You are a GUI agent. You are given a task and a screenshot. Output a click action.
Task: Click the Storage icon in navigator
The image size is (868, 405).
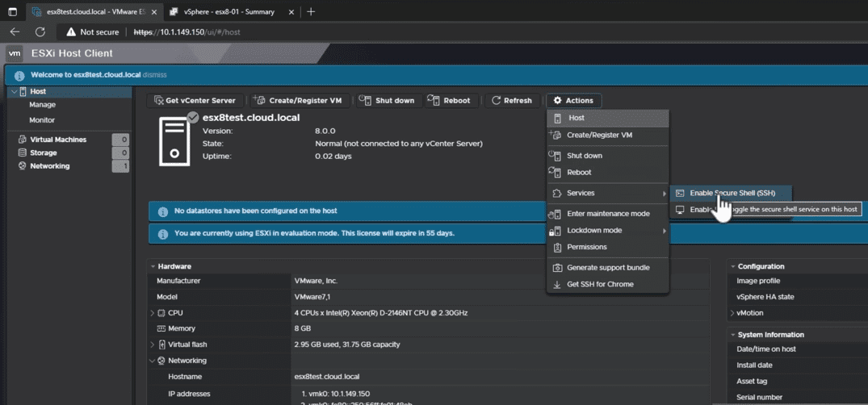(22, 152)
